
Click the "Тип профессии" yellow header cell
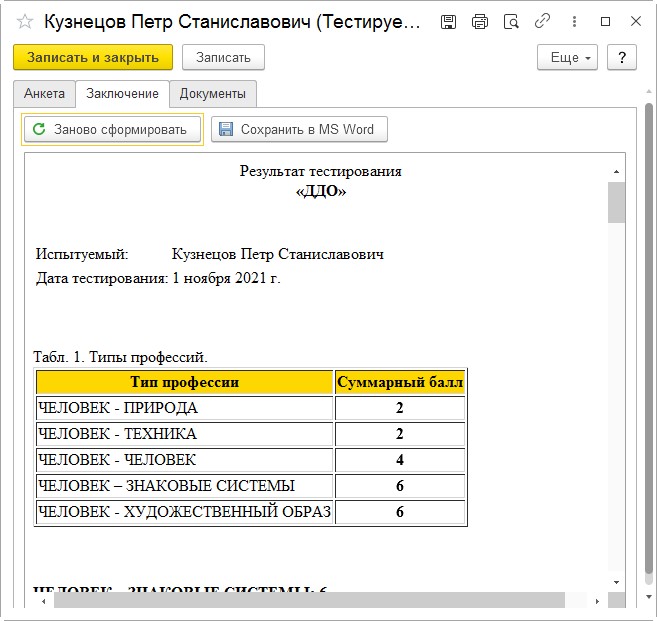click(184, 382)
